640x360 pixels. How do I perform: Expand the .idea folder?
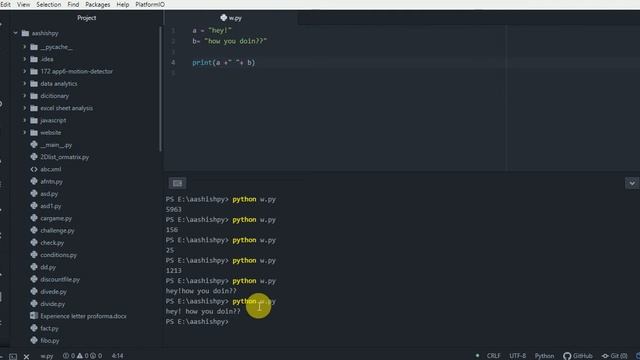pos(24,59)
